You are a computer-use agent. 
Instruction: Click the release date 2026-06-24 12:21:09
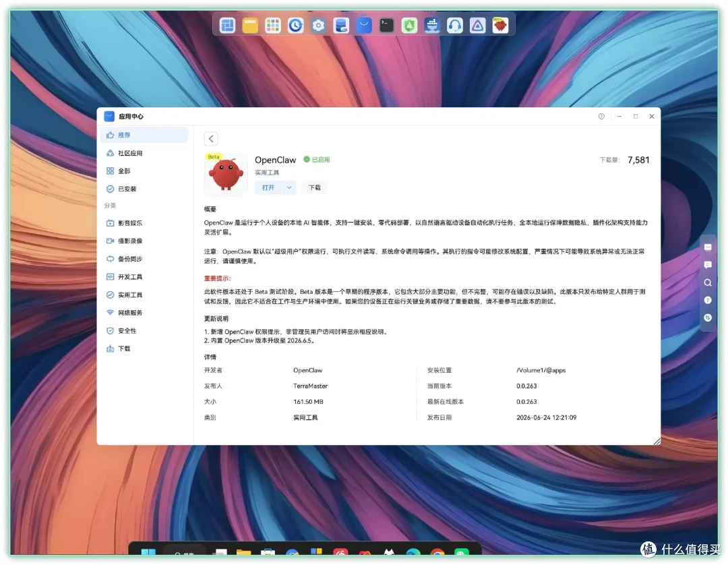[x=547, y=417]
